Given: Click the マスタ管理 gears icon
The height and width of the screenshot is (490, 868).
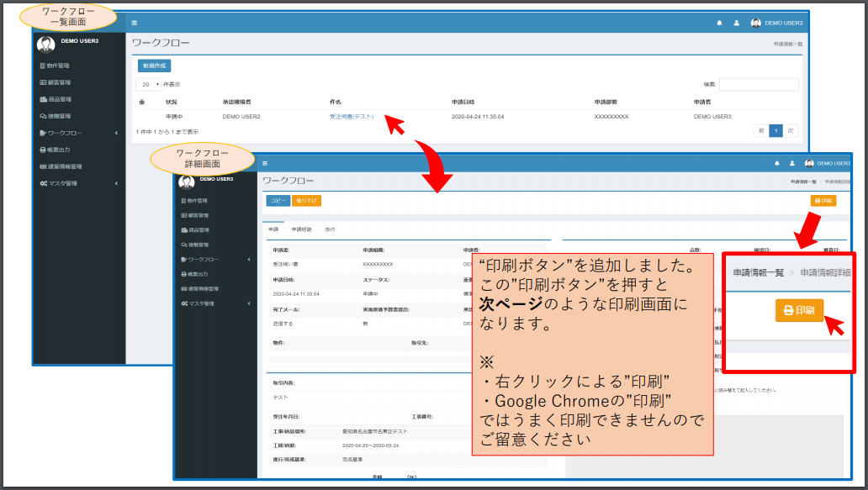Looking at the screenshot, I should point(42,182).
